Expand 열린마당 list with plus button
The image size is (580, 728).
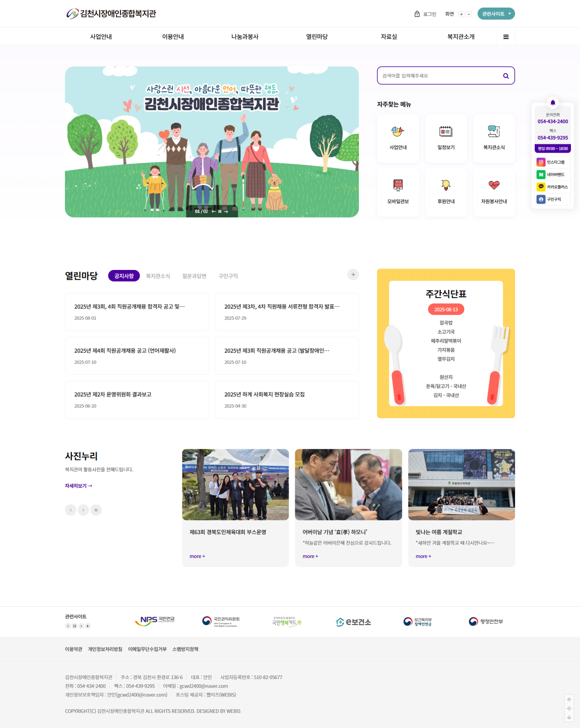coord(353,275)
